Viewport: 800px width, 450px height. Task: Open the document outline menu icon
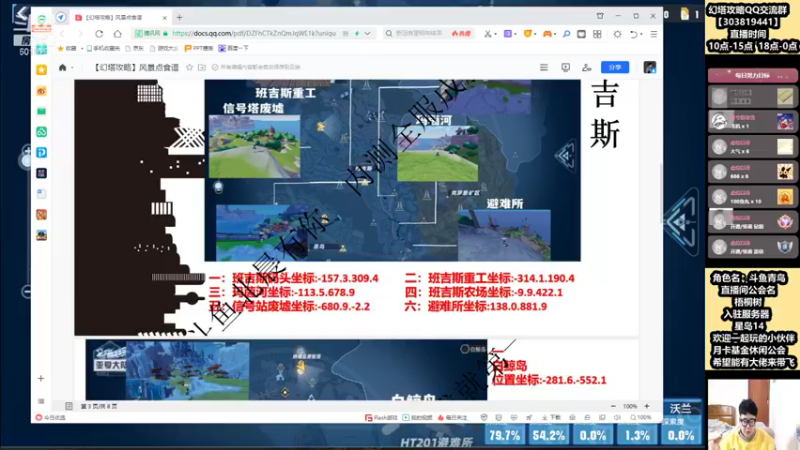coord(544,67)
